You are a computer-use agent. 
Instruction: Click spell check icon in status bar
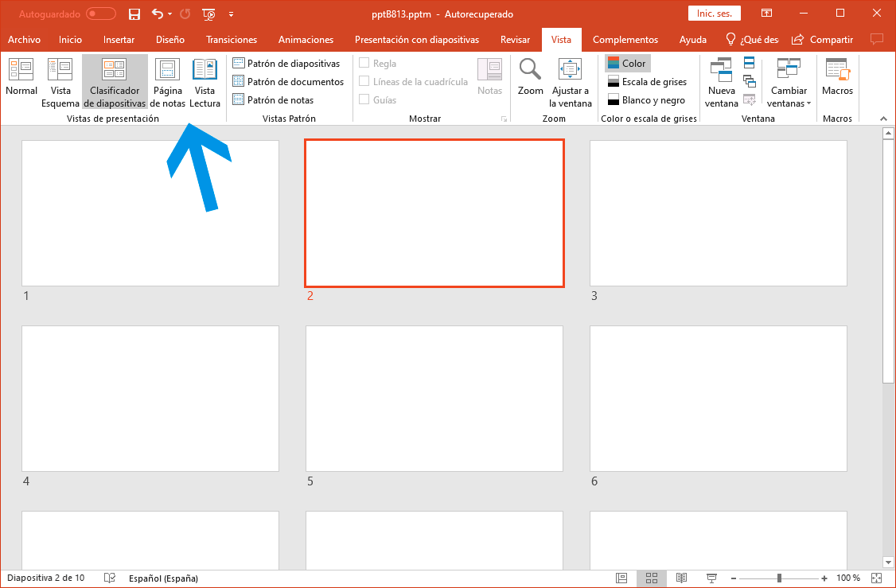pyautogui.click(x=110, y=578)
